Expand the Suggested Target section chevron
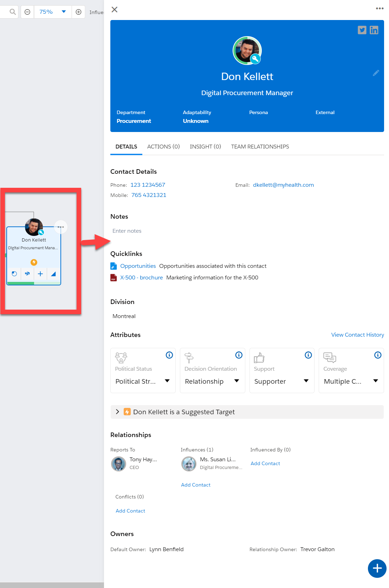The image size is (389, 588). 117,412
